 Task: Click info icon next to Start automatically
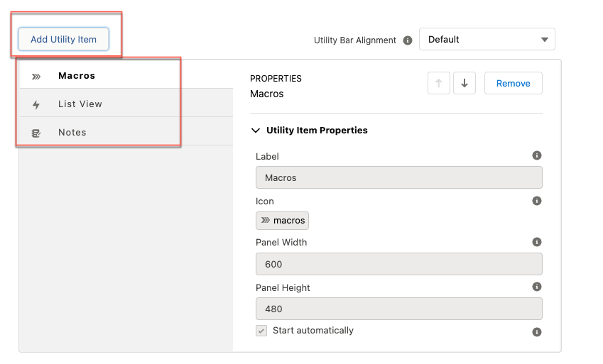click(537, 331)
